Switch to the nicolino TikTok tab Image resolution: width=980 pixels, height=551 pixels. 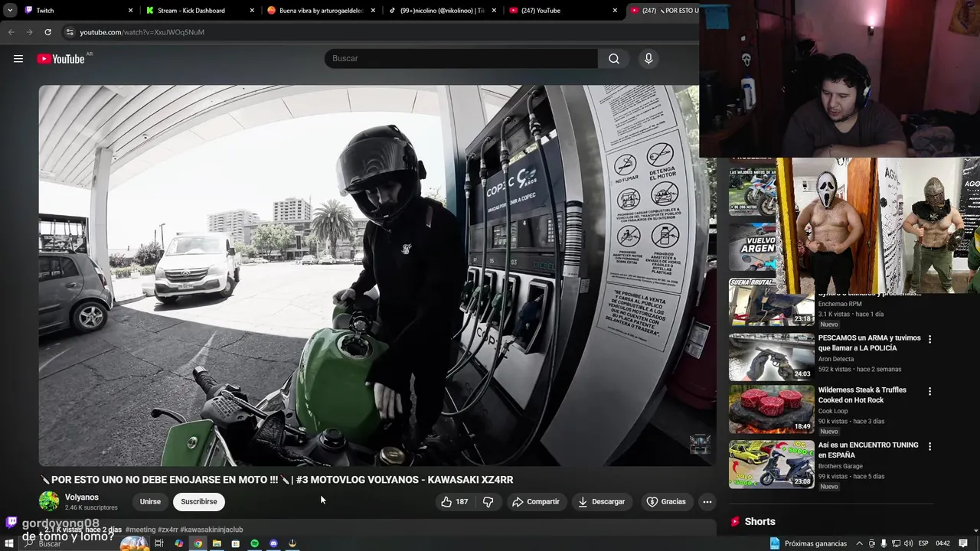point(443,11)
